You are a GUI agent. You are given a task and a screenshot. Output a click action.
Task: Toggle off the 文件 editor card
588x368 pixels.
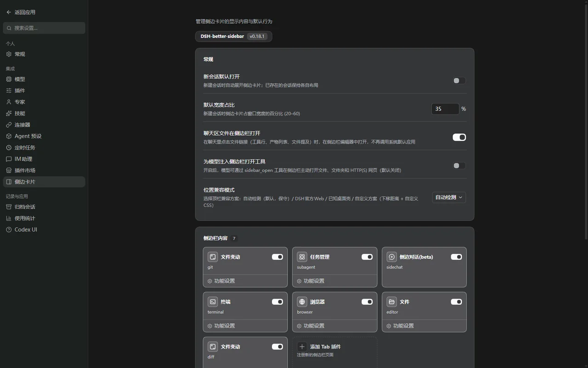pos(456,302)
